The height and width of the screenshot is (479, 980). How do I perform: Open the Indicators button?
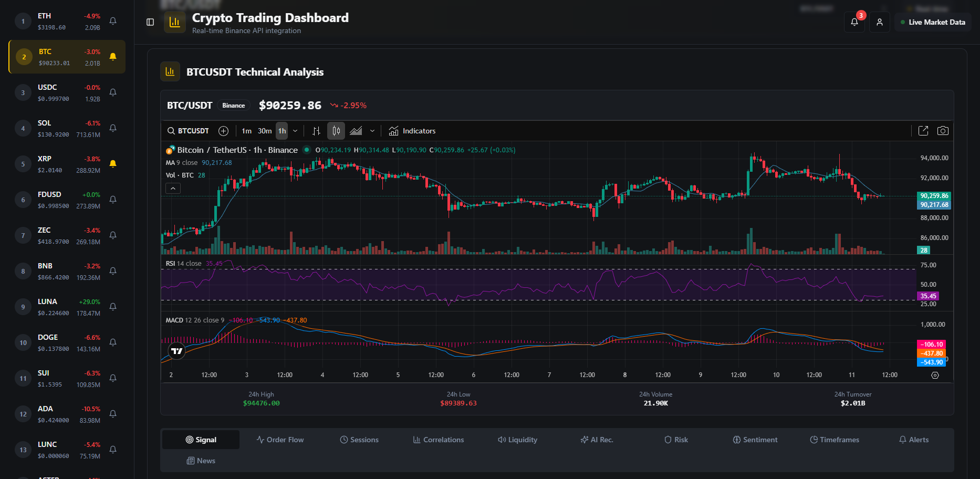coord(412,131)
